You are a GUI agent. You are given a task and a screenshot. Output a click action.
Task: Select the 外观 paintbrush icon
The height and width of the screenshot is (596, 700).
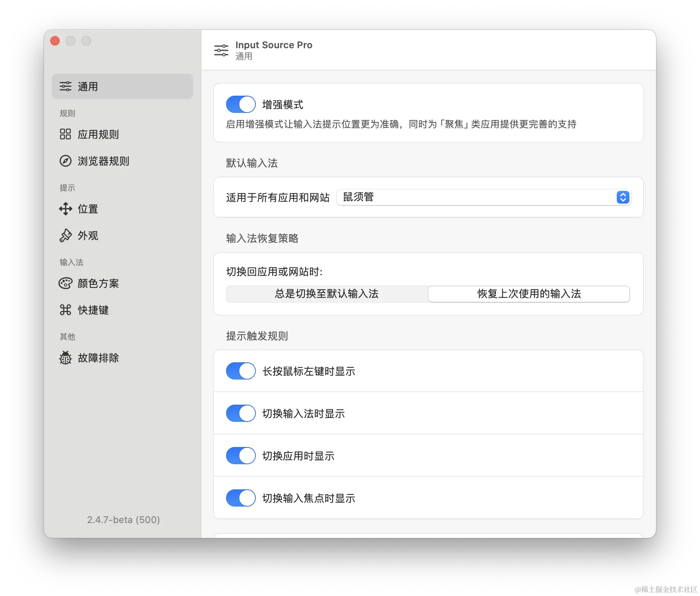pos(66,236)
